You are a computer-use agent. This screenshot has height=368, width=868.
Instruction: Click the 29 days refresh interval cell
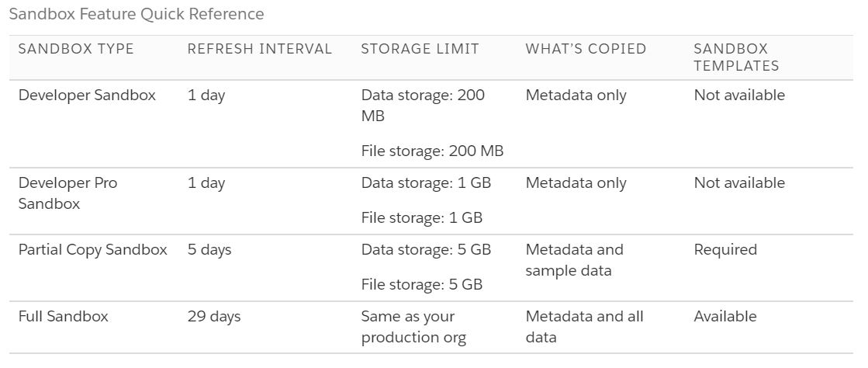(214, 317)
